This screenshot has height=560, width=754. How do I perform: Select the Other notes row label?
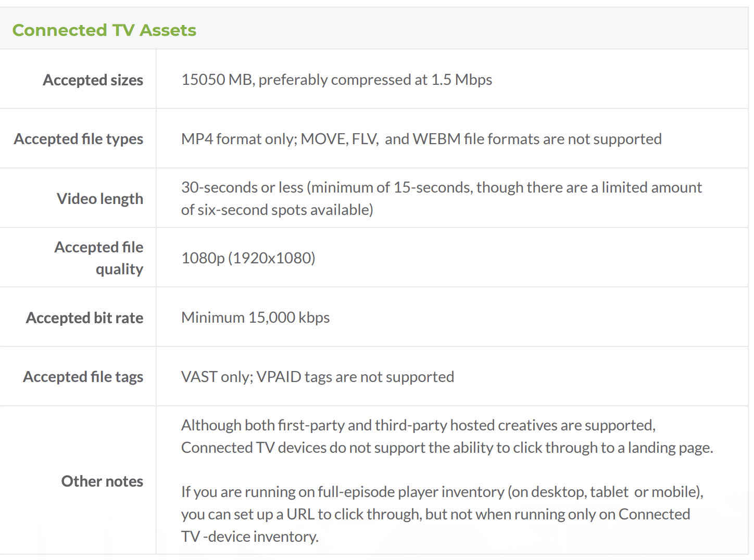102,481
